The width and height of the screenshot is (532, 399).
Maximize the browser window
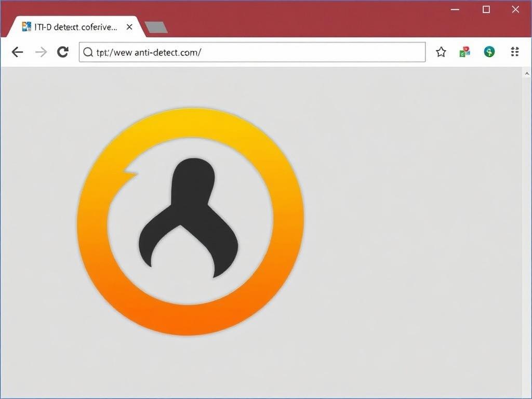[486, 10]
